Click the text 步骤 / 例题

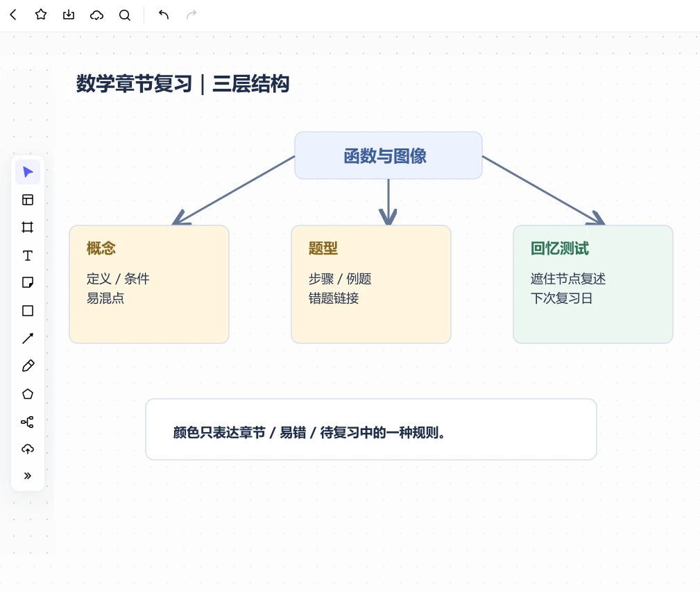[340, 279]
